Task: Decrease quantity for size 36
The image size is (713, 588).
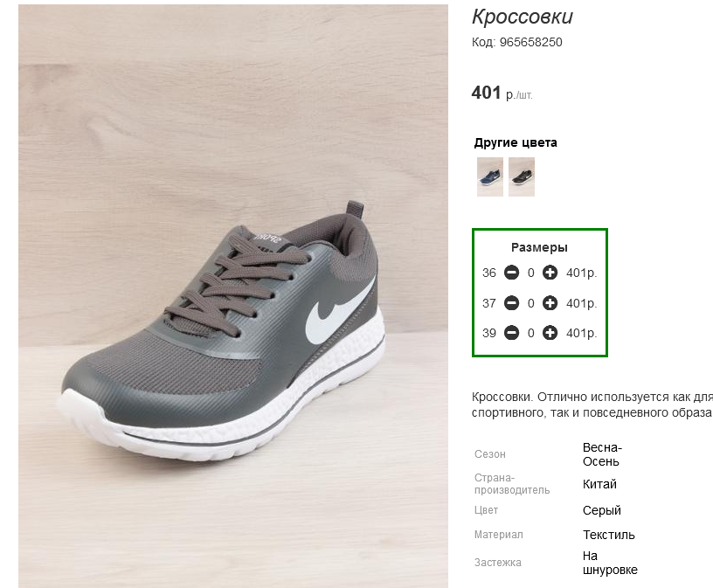Action: click(511, 273)
